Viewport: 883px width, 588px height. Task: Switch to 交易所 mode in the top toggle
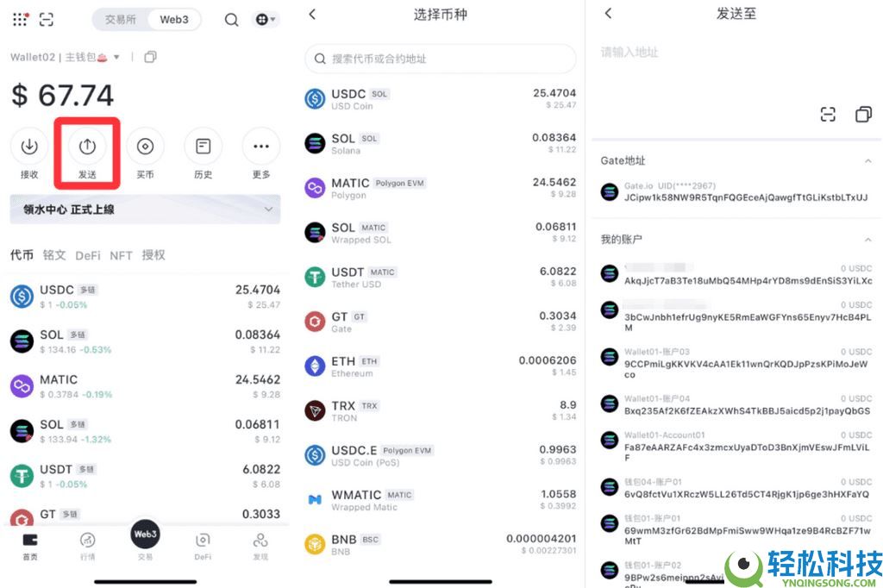[x=123, y=19]
